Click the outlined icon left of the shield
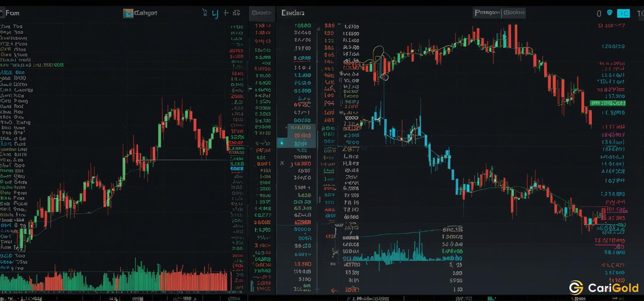The height and width of the screenshot is (301, 644). click(x=599, y=13)
